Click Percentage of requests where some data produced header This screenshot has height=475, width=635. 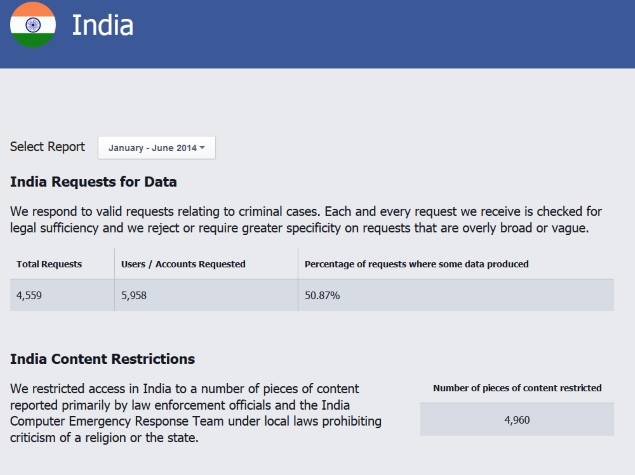[x=416, y=264]
